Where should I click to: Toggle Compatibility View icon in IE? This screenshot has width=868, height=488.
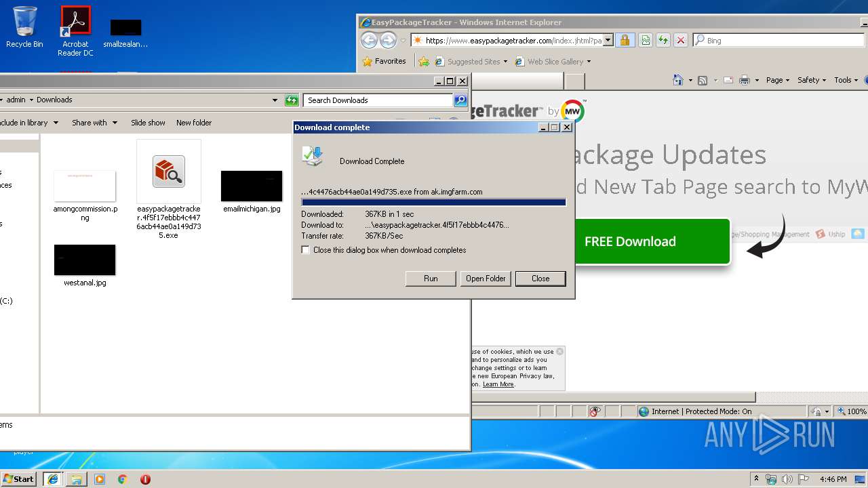[646, 41]
